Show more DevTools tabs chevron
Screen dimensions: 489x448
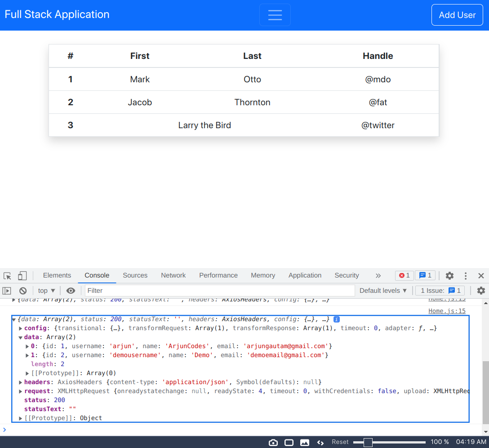click(x=378, y=276)
